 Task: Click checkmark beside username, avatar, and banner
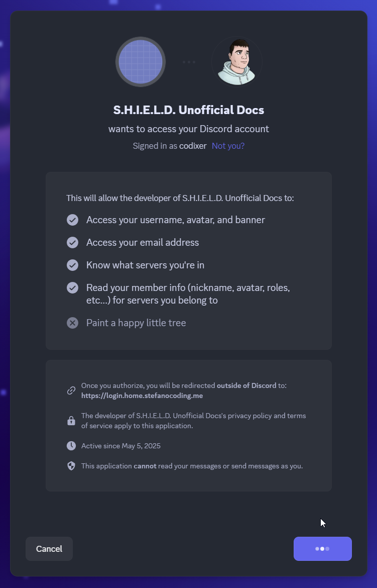(x=73, y=220)
